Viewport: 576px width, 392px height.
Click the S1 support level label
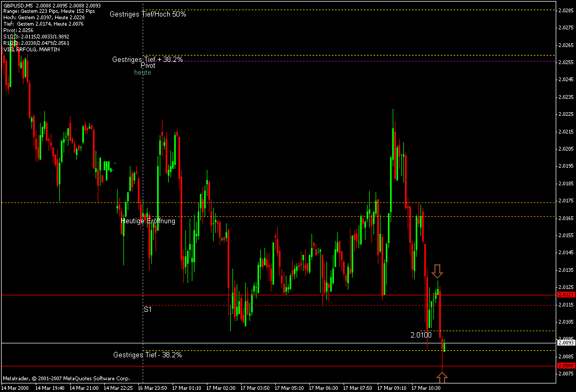tap(147, 309)
